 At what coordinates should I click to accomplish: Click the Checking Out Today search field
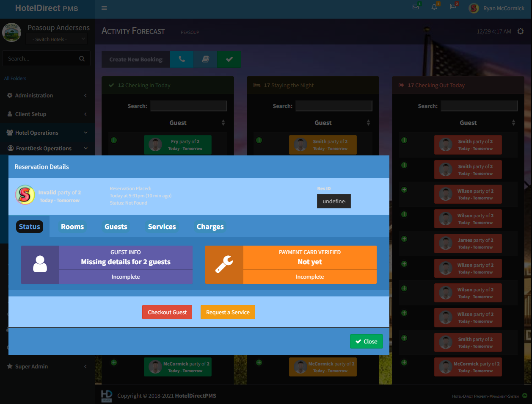(479, 106)
